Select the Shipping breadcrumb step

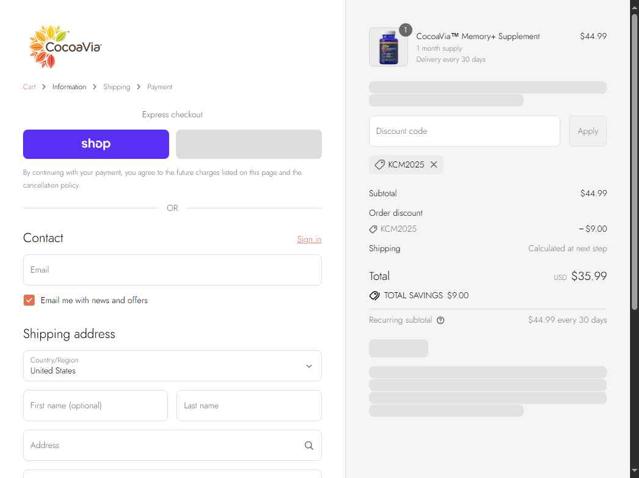[x=117, y=87]
